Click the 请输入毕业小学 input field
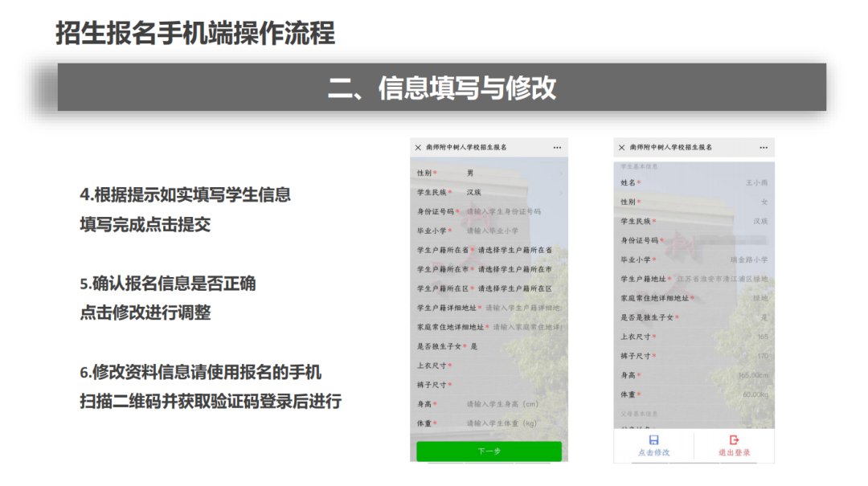The width and height of the screenshot is (868, 486). (x=493, y=231)
